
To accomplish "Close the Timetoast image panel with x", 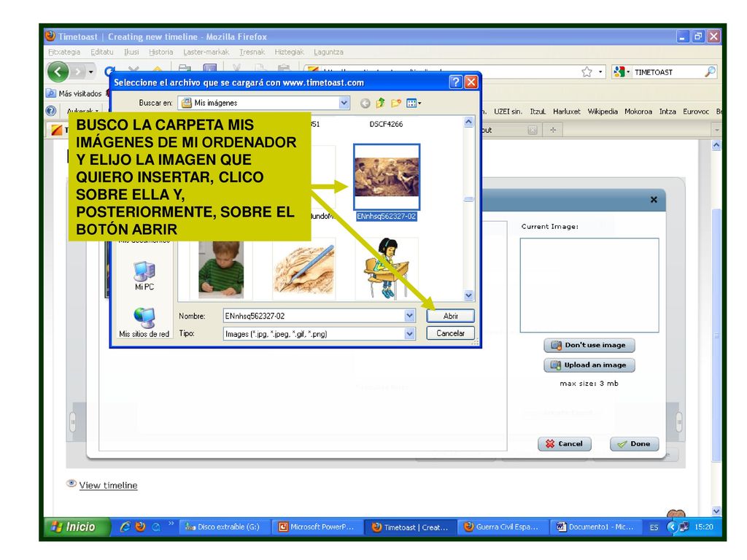I will (654, 200).
